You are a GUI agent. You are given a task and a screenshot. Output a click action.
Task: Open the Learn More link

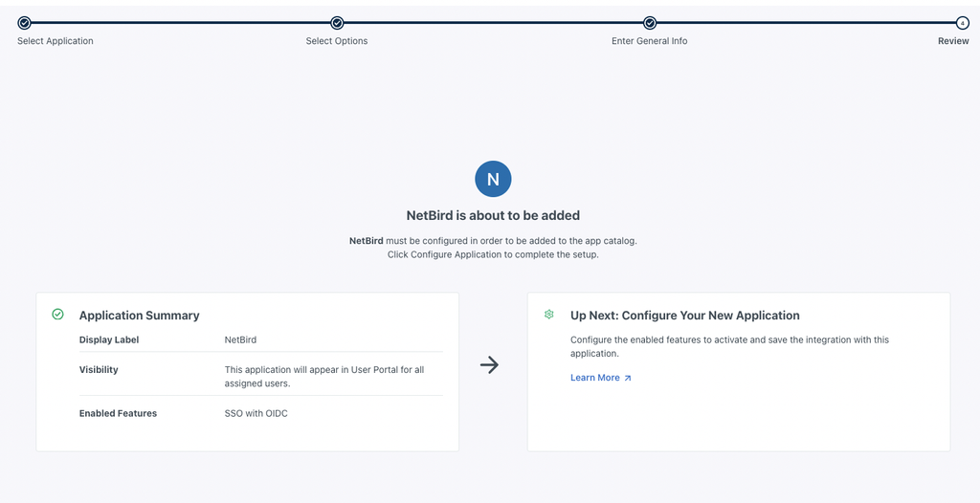[x=595, y=378]
